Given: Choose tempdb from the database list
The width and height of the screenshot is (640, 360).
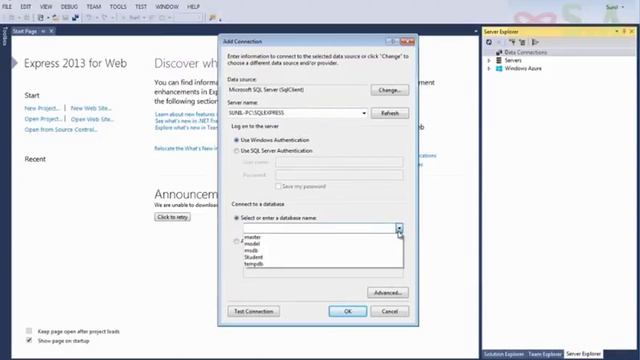Looking at the screenshot, I should click(323, 264).
